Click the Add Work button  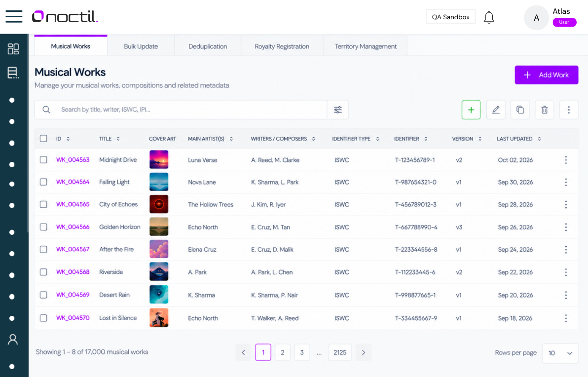coord(547,75)
